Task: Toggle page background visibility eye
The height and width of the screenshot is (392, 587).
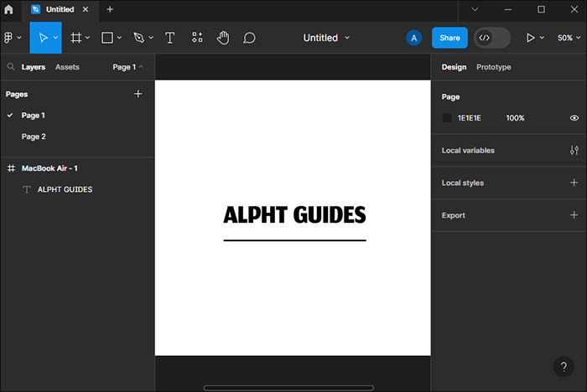Action: tap(574, 118)
